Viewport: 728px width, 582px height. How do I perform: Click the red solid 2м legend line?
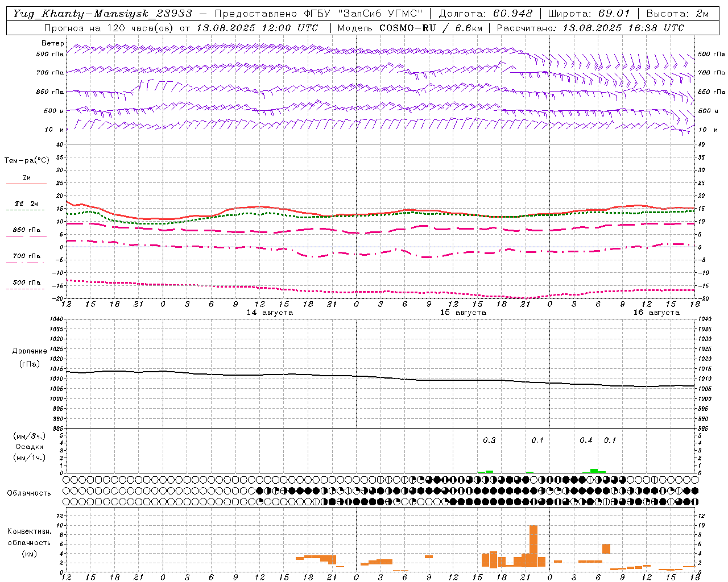[26, 184]
